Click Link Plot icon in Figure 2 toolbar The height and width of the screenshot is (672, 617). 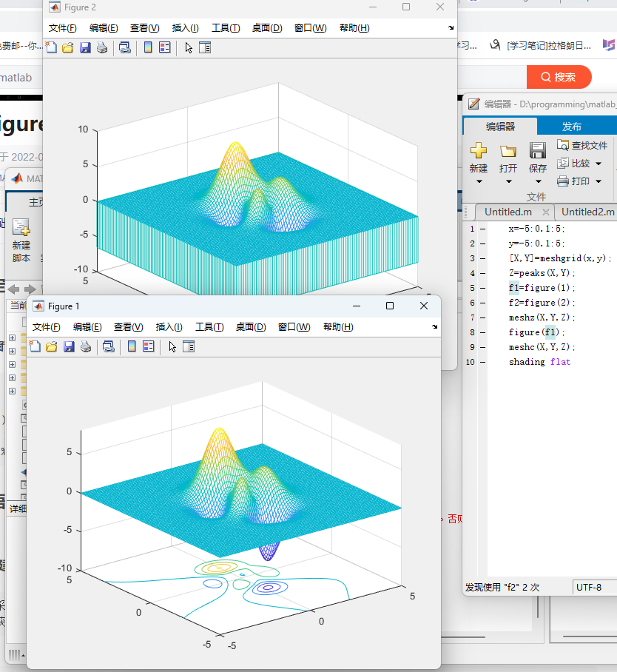click(x=125, y=47)
